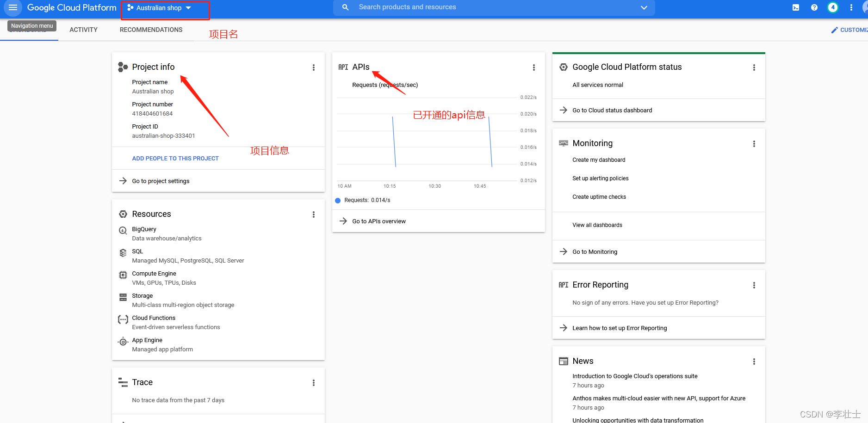Click the SQL resource icon
868x423 pixels.
[x=123, y=253]
